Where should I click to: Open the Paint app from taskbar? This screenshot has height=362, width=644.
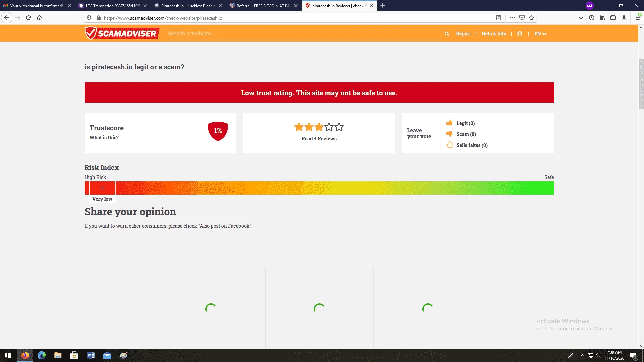pyautogui.click(x=124, y=355)
